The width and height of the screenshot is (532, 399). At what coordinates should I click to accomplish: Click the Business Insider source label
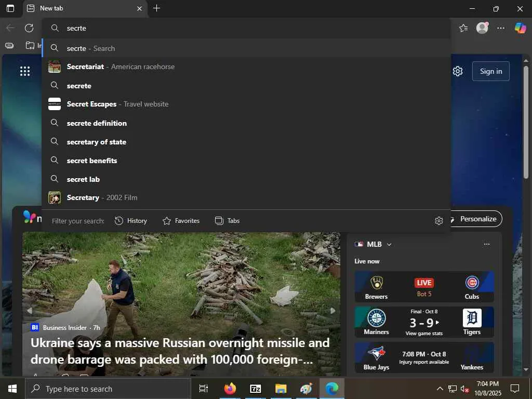point(64,328)
